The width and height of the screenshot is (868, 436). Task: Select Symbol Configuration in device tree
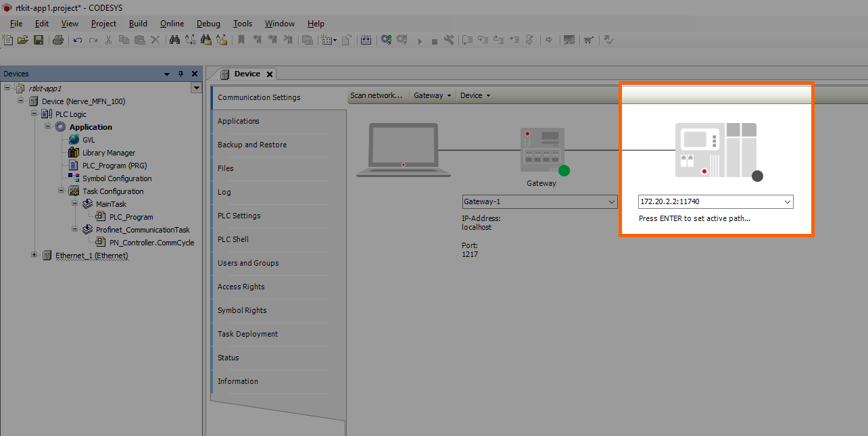(117, 178)
